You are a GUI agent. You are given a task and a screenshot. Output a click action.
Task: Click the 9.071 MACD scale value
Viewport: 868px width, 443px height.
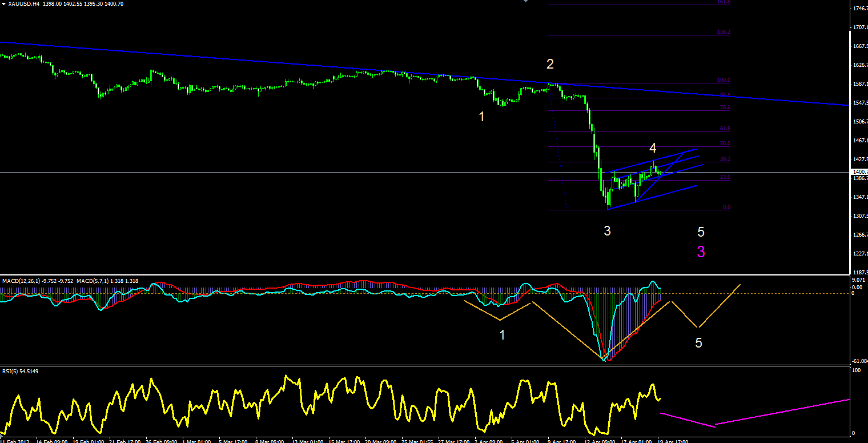[858, 280]
